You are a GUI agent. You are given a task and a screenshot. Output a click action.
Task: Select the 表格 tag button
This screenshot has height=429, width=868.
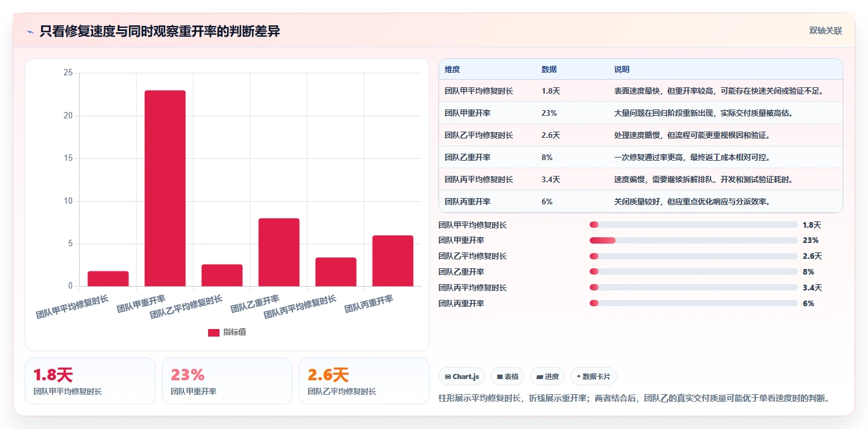click(507, 376)
